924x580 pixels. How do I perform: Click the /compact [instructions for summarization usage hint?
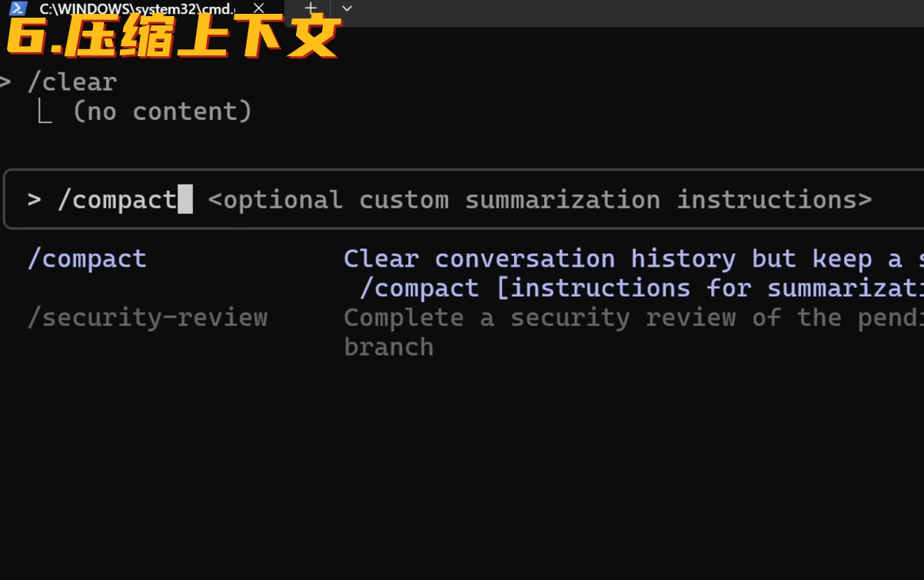tap(641, 288)
